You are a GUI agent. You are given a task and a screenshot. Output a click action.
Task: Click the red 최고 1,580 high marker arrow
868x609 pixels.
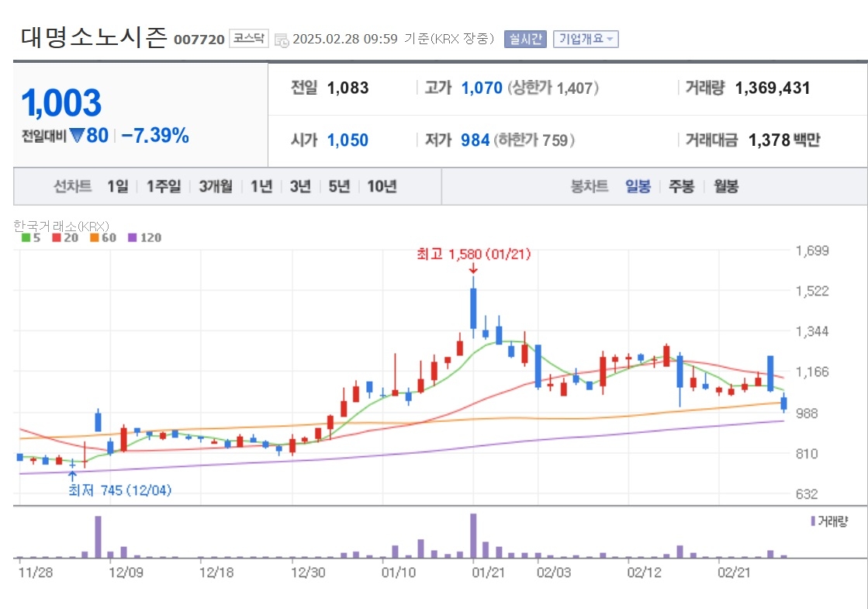pos(473,268)
